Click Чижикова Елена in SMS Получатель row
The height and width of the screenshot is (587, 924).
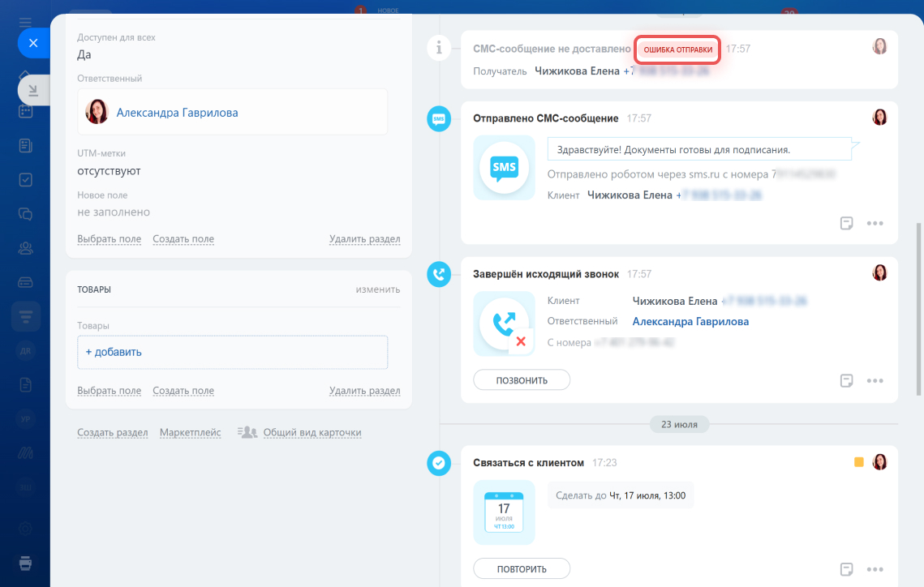(577, 71)
